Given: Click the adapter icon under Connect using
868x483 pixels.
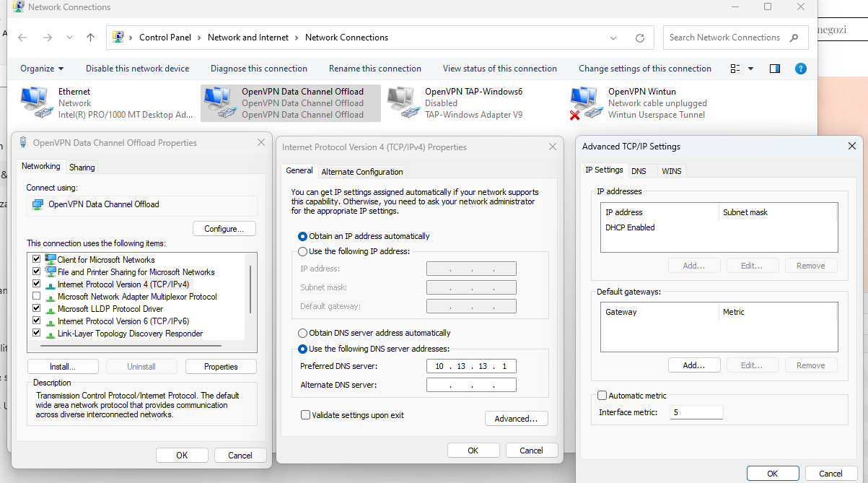Looking at the screenshot, I should 38,204.
